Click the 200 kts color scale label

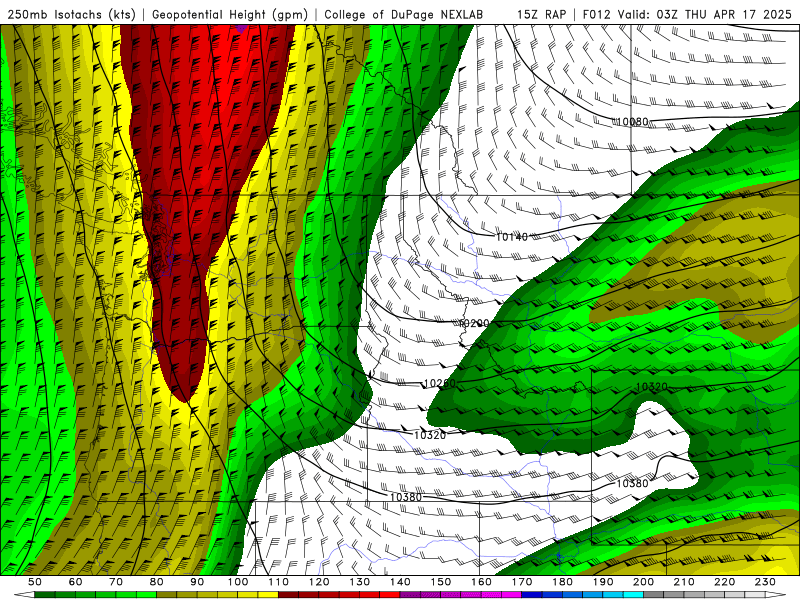(643, 582)
